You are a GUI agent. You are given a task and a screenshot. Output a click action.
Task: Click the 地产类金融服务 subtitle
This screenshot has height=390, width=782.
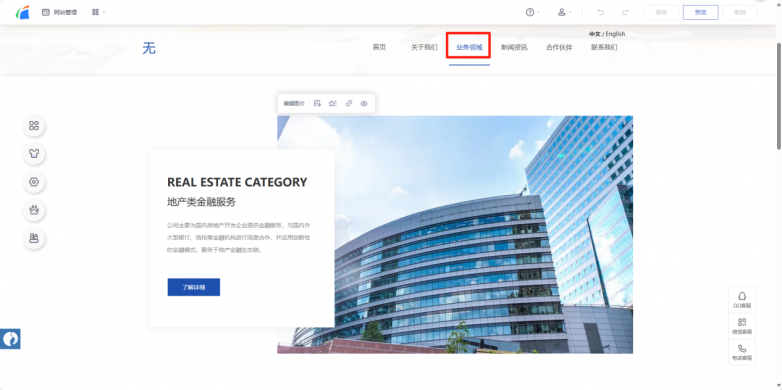pyautogui.click(x=201, y=202)
